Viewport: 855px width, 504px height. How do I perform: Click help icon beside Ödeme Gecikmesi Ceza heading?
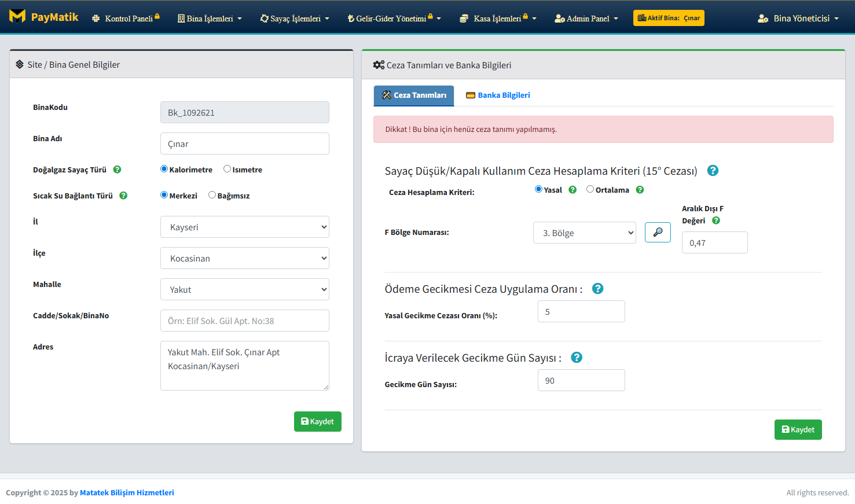click(597, 289)
